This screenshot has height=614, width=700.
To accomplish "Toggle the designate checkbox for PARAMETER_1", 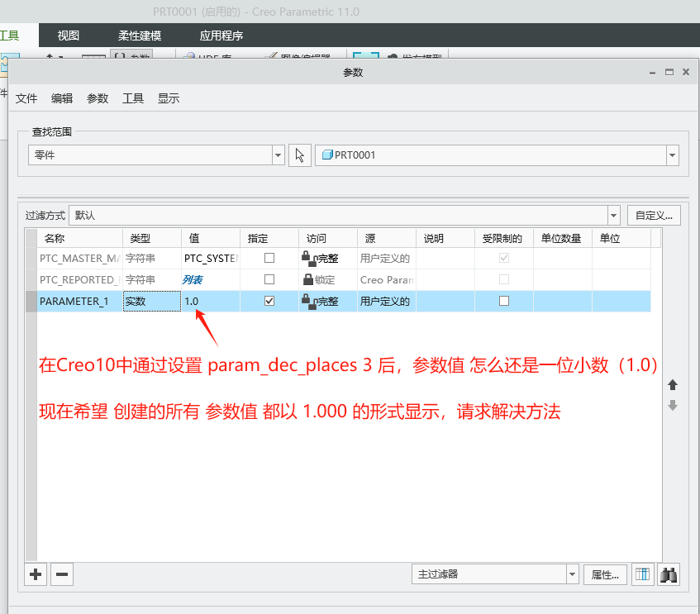I will [269, 301].
